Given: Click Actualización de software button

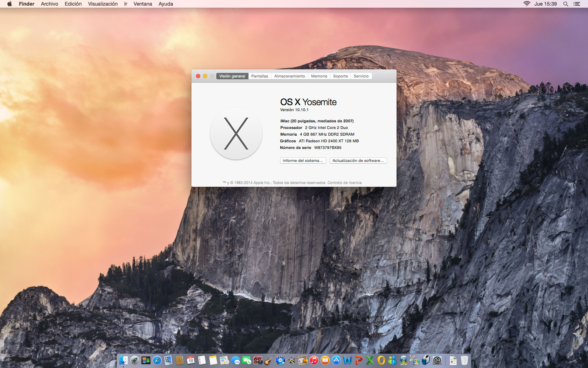Looking at the screenshot, I should tap(358, 161).
